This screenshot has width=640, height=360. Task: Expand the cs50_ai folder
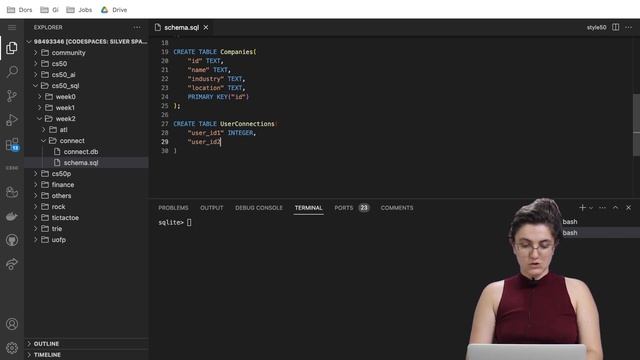87,75
